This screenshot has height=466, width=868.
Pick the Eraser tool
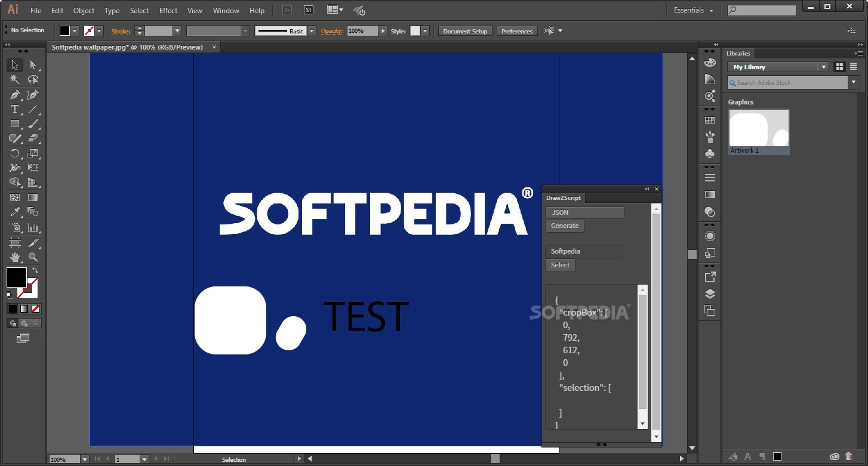point(33,138)
